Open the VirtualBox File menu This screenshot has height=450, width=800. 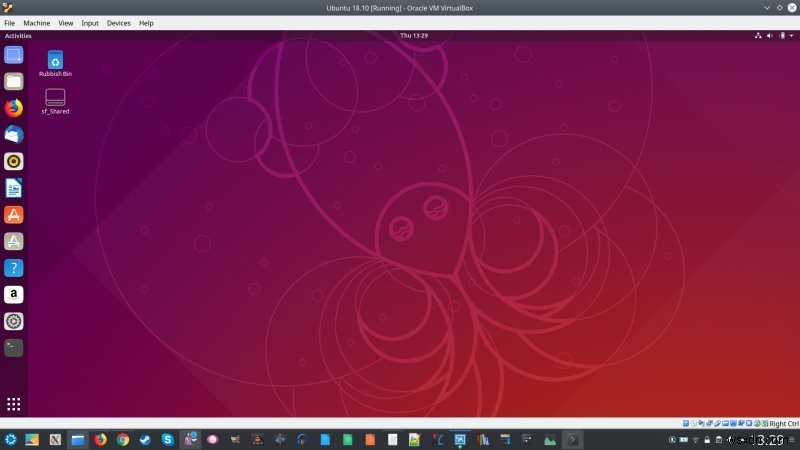click(10, 23)
